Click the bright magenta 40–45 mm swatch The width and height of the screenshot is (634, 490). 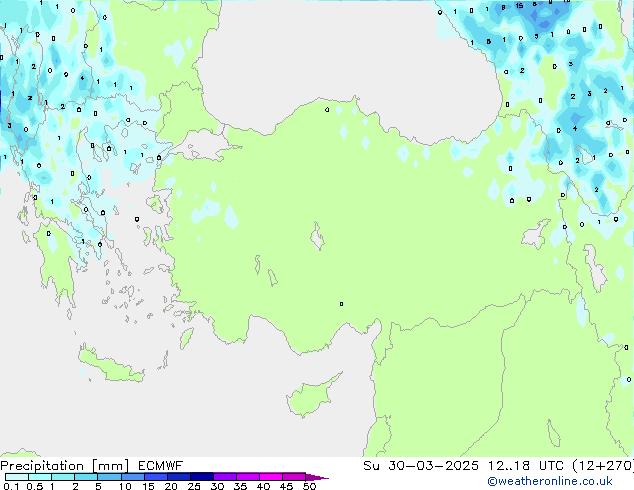271,477
